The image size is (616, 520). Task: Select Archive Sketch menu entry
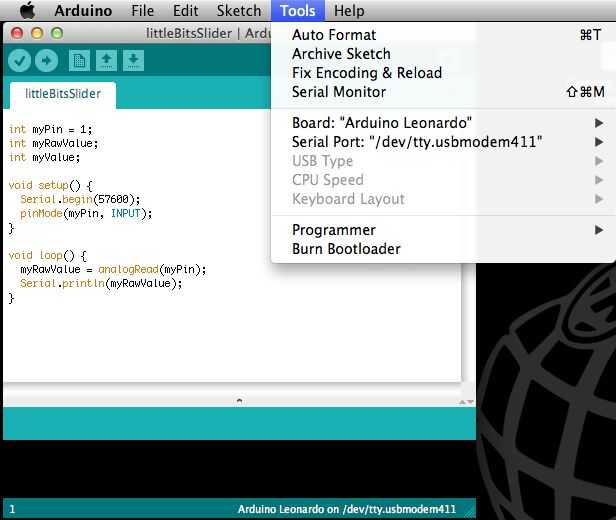click(x=443, y=54)
